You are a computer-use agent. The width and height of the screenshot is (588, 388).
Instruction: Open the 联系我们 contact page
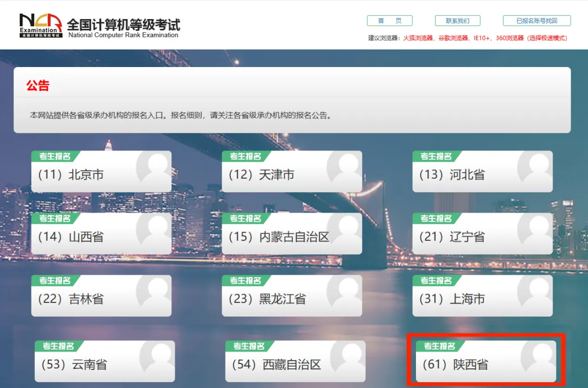[457, 20]
